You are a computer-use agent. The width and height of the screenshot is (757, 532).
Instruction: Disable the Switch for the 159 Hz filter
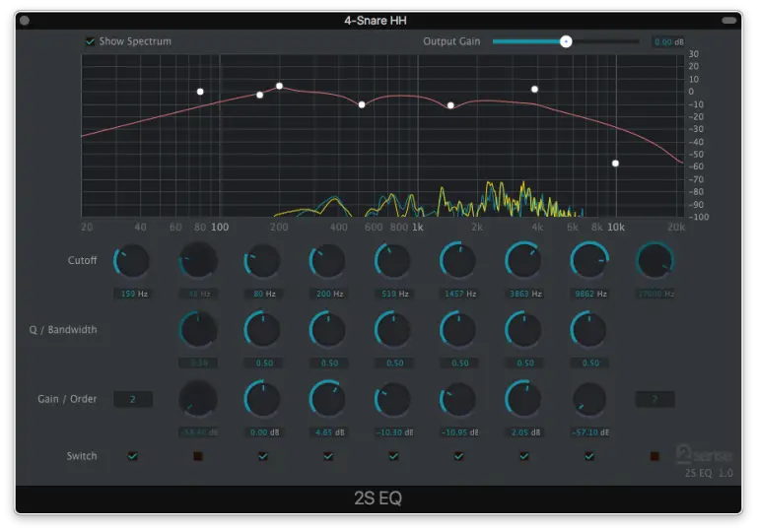[x=132, y=456]
